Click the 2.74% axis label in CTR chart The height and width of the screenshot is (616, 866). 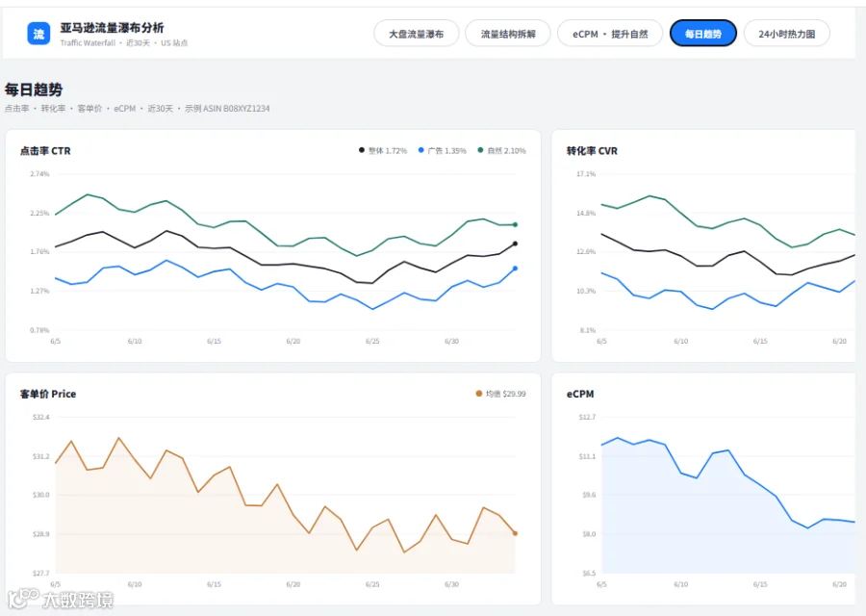pyautogui.click(x=39, y=174)
